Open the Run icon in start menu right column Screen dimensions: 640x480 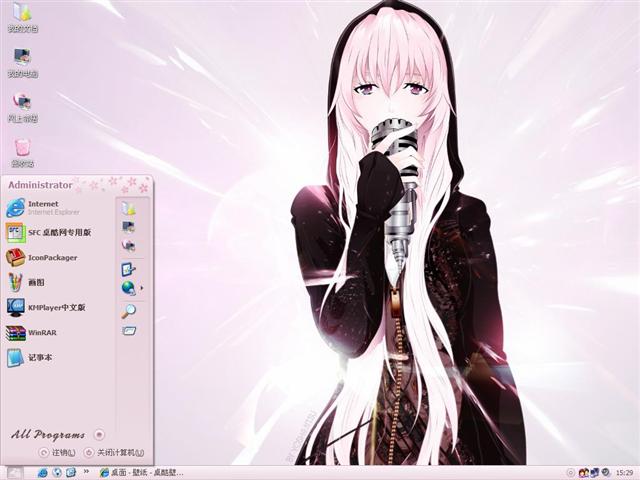(x=129, y=330)
